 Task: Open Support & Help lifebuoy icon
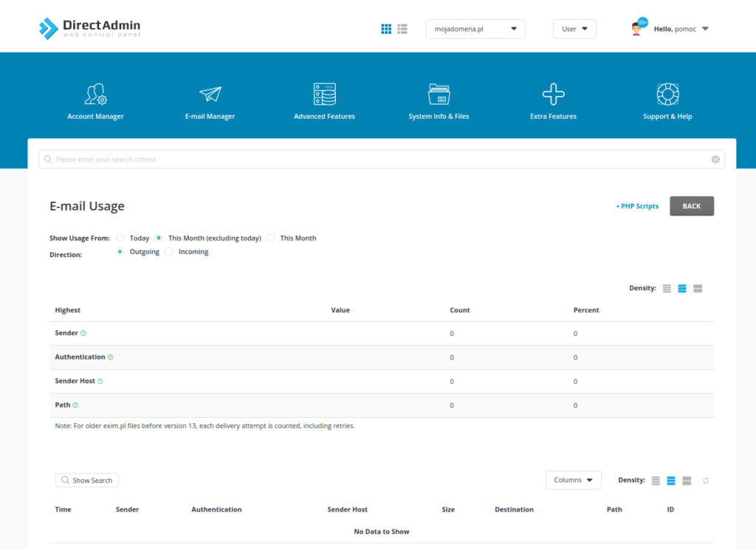667,94
